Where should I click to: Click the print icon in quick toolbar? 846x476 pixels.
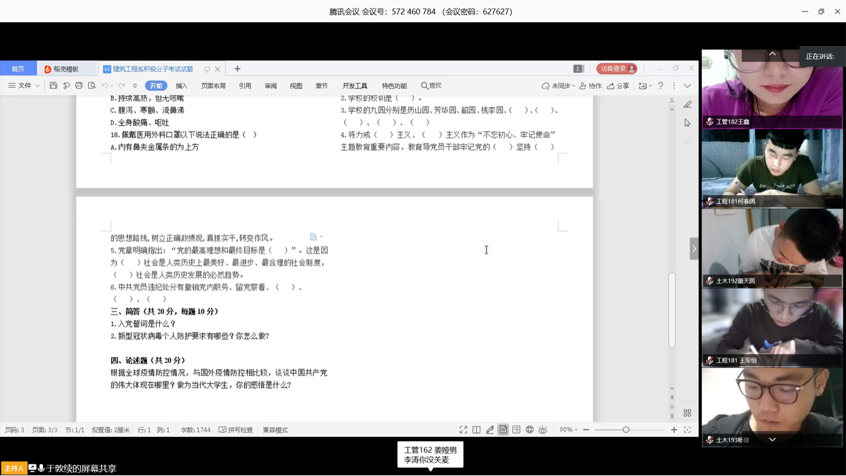click(79, 86)
